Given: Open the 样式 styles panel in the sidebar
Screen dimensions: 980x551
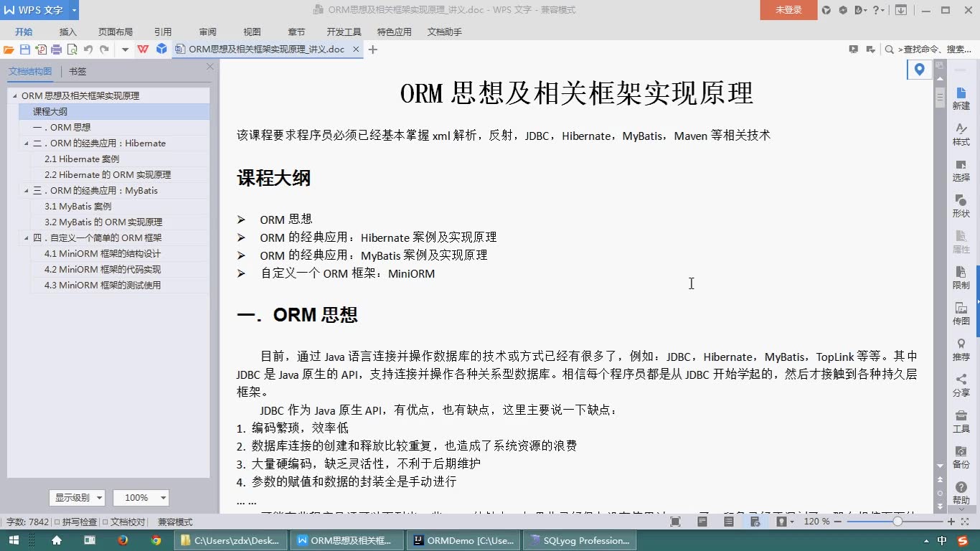Looking at the screenshot, I should [961, 134].
